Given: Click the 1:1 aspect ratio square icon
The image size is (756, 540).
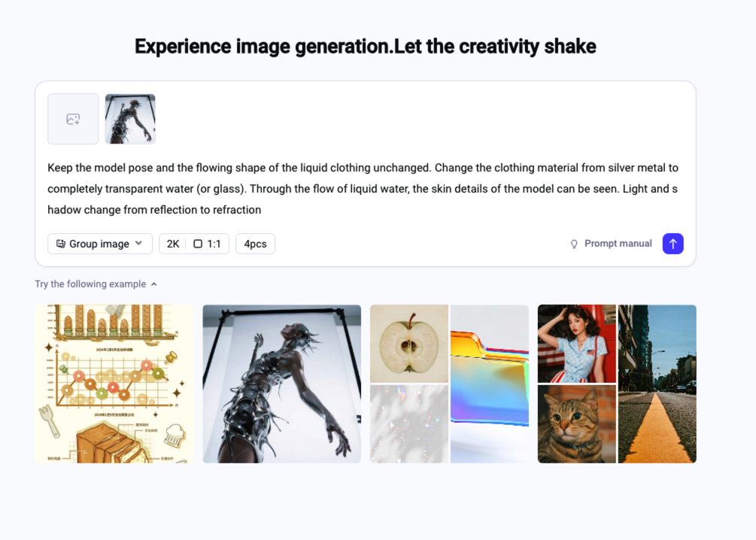Looking at the screenshot, I should (x=198, y=244).
